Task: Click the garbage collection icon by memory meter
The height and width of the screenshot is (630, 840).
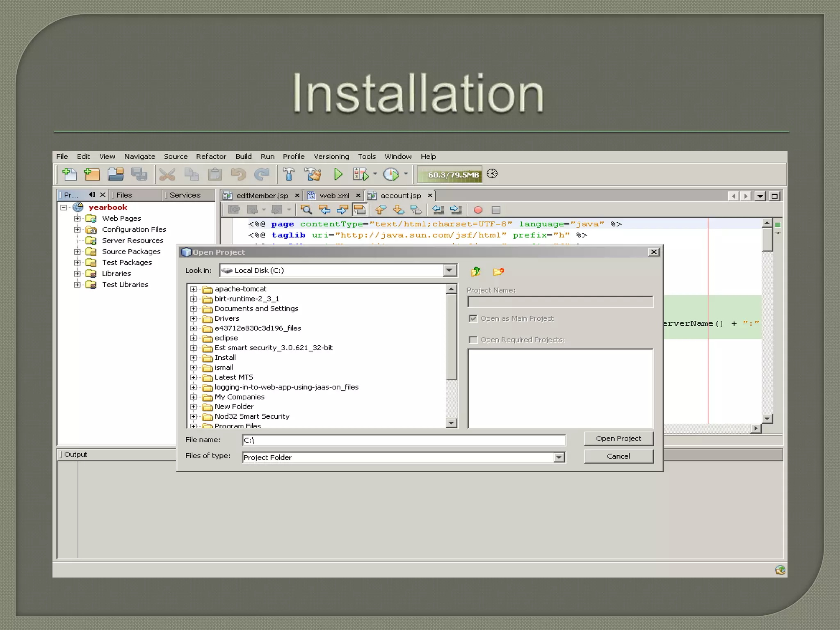Action: (492, 174)
